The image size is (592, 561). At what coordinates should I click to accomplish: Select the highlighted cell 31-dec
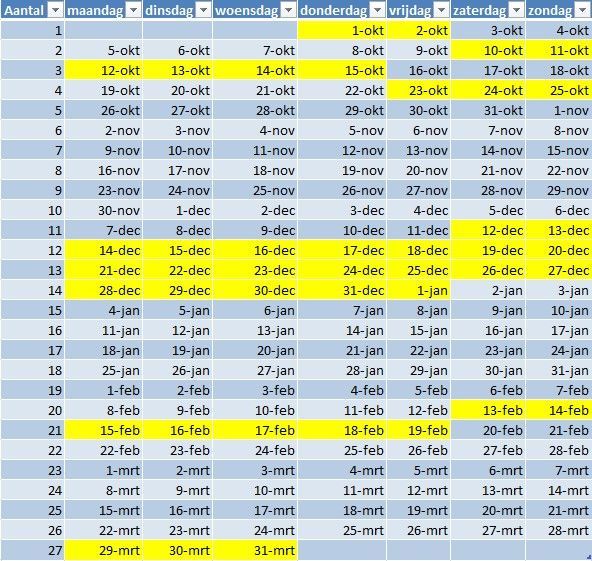click(x=342, y=290)
